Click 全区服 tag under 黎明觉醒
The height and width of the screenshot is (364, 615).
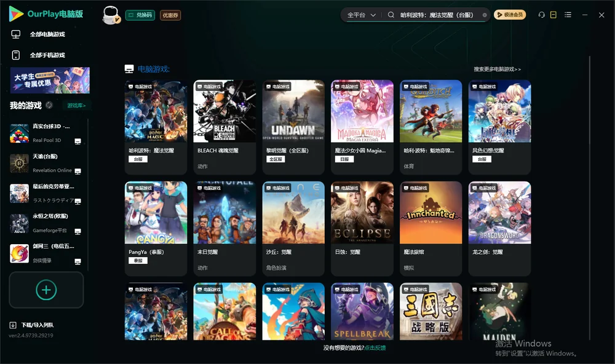click(x=276, y=159)
